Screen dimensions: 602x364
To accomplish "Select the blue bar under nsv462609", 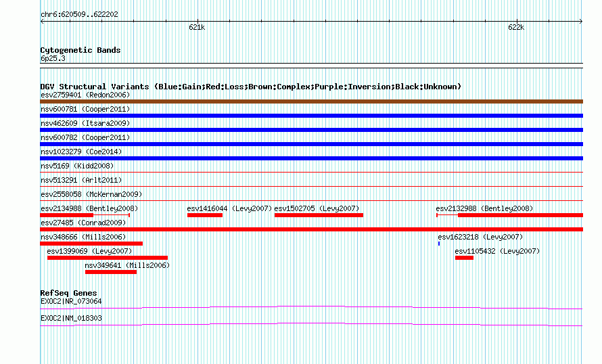I will pyautogui.click(x=311, y=130).
